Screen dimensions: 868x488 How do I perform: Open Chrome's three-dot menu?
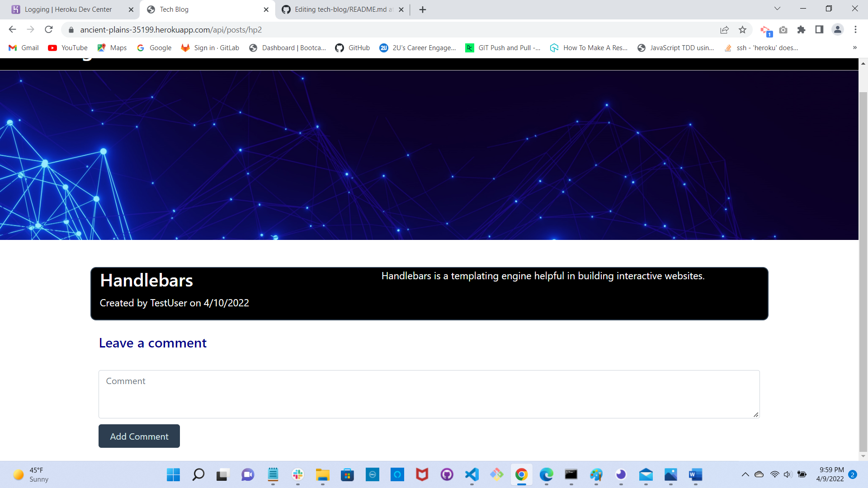tap(855, 29)
